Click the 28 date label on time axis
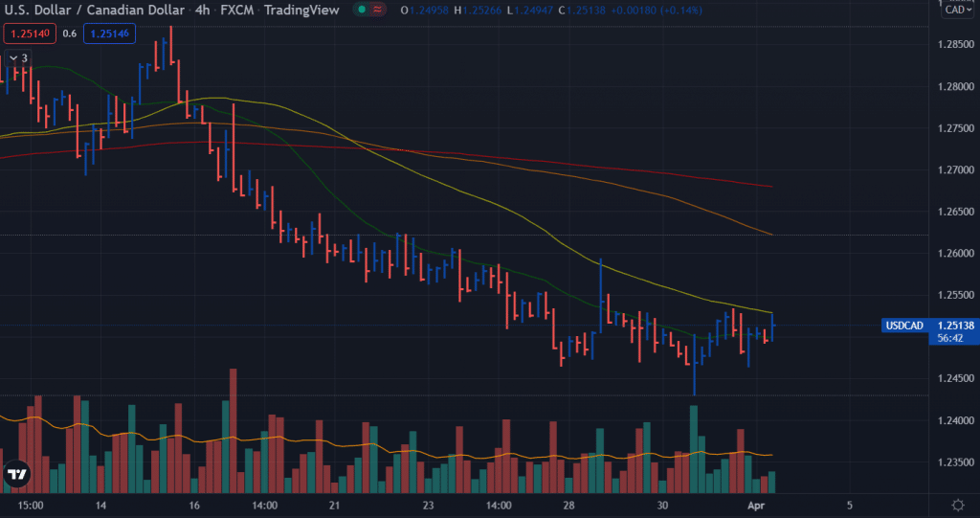This screenshot has height=518, width=980. (568, 506)
